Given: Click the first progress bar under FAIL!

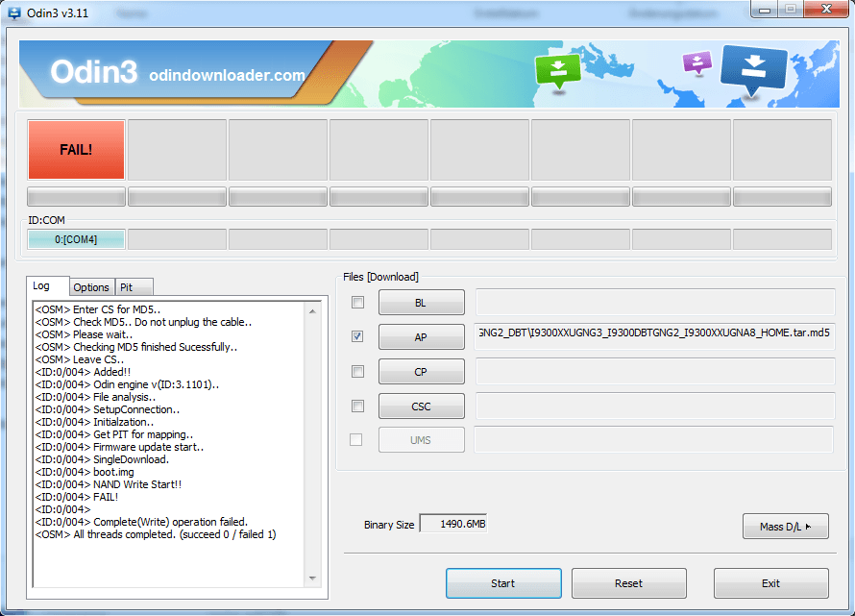Looking at the screenshot, I should pyautogui.click(x=76, y=196).
